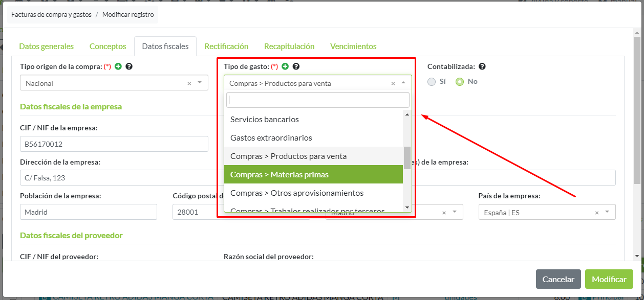The image size is (644, 300).
Task: Open the Vencimientos tab
Action: click(353, 47)
